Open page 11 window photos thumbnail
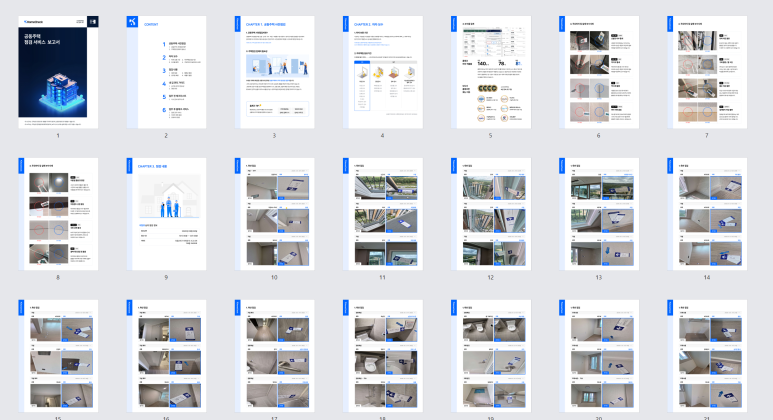The image size is (773, 420). coord(383,214)
